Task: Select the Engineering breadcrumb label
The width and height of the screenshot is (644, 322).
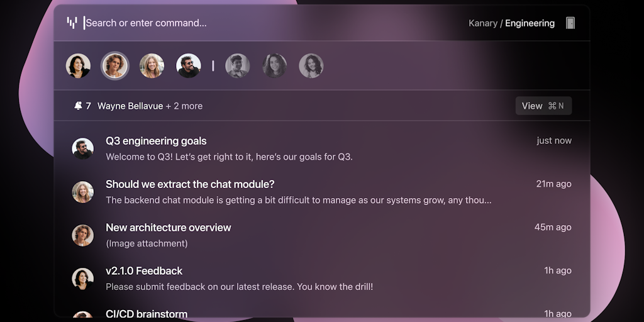Action: pos(530,23)
